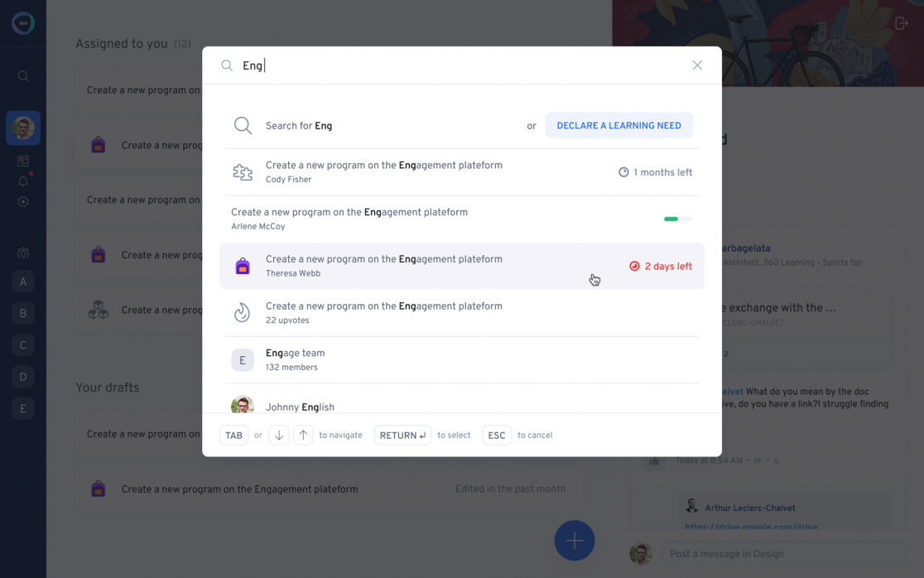Viewport: 924px width, 578px height.
Task: Click the progress bar on Arlene McCoy's result
Action: pos(678,219)
